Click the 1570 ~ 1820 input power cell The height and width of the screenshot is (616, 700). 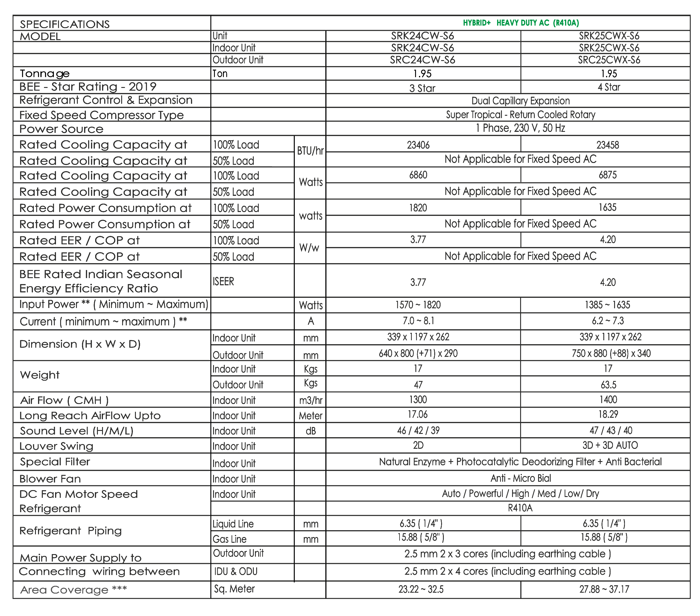(x=418, y=305)
